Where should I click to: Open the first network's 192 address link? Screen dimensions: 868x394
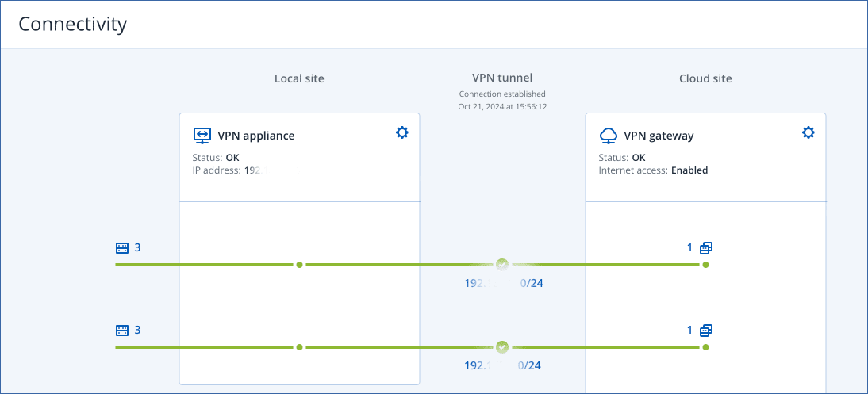tap(503, 283)
